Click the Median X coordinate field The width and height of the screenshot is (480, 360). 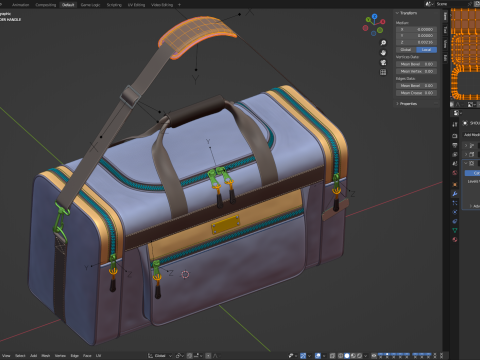click(416, 29)
